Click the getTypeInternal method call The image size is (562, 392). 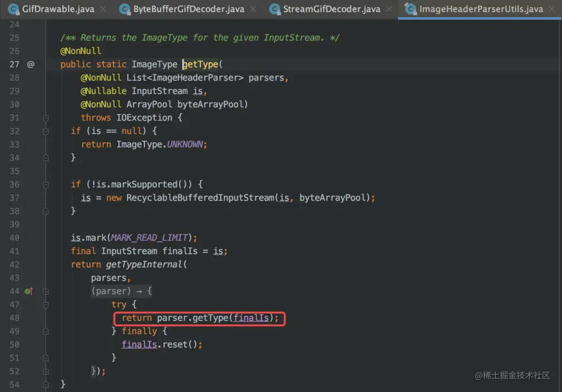point(144,264)
